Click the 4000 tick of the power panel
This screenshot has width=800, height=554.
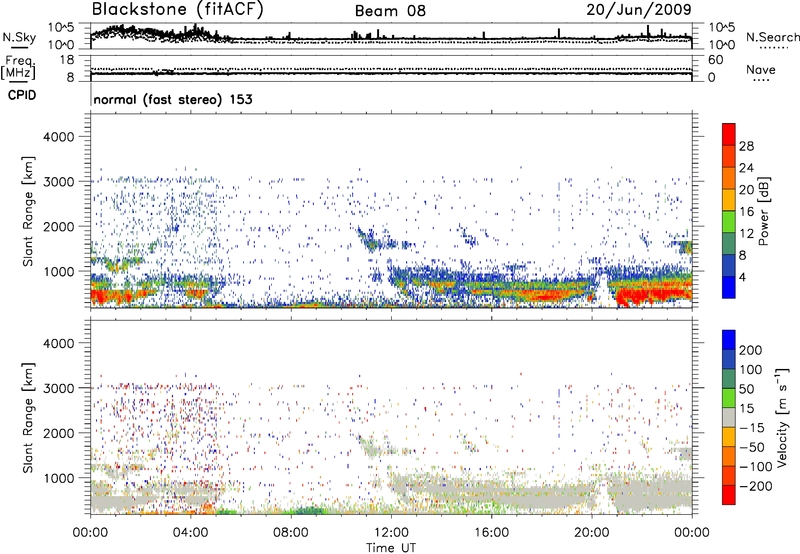click(x=58, y=137)
